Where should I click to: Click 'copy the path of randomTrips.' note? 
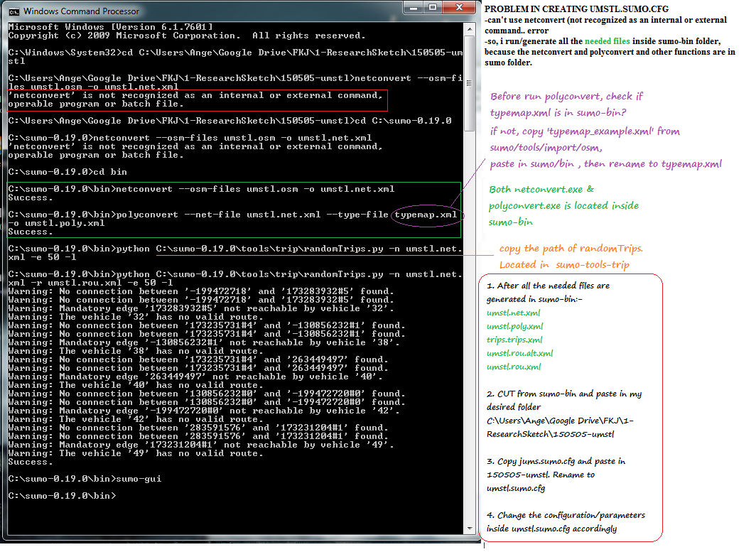571,248
